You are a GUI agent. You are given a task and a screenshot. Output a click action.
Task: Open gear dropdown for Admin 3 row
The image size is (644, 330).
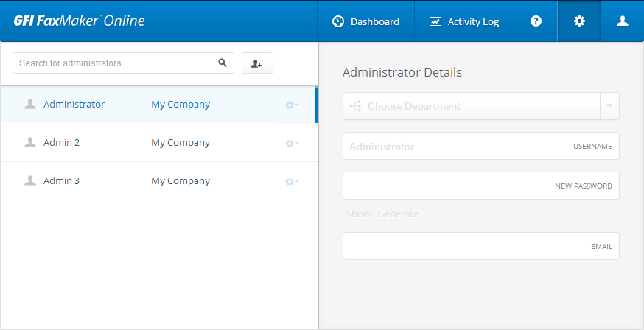point(292,181)
